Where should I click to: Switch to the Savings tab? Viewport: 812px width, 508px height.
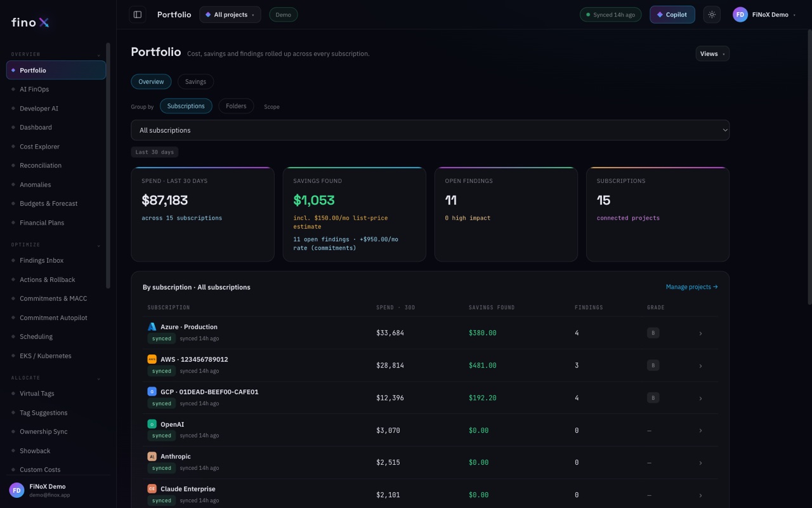click(x=195, y=81)
